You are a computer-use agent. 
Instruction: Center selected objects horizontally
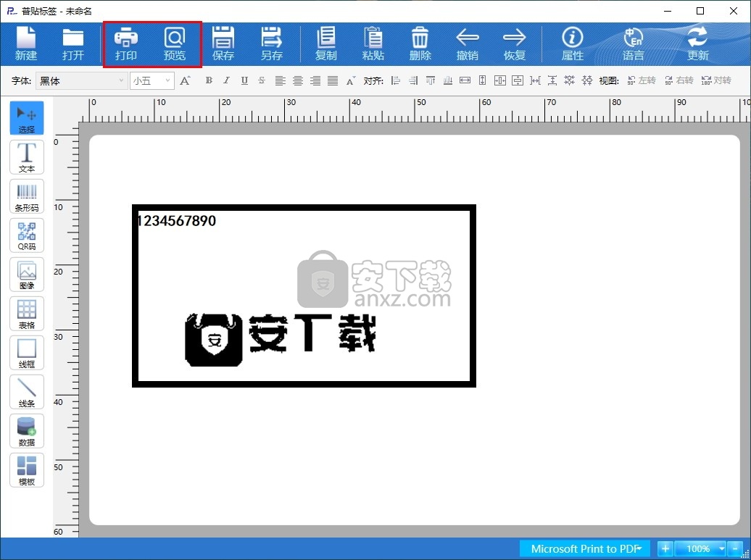pos(500,80)
